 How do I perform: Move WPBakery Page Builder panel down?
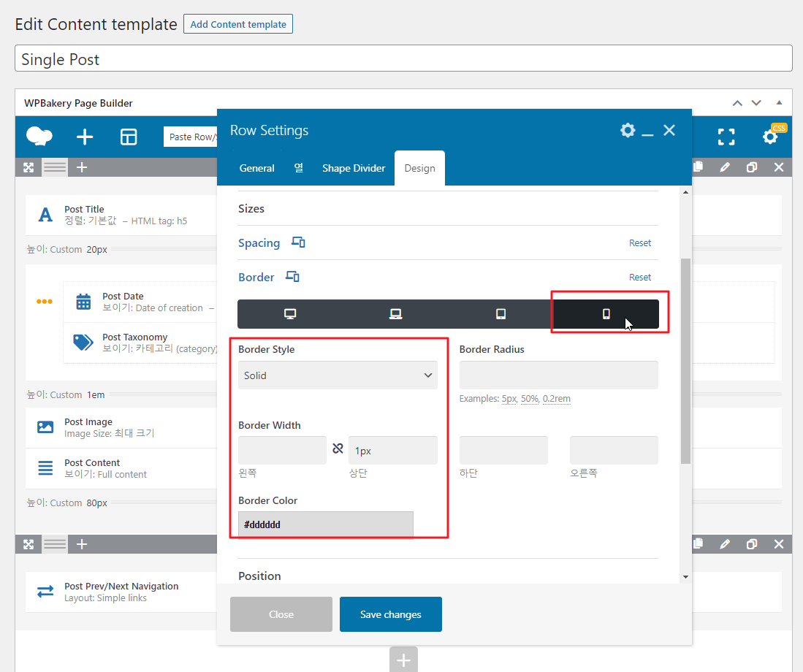[756, 103]
